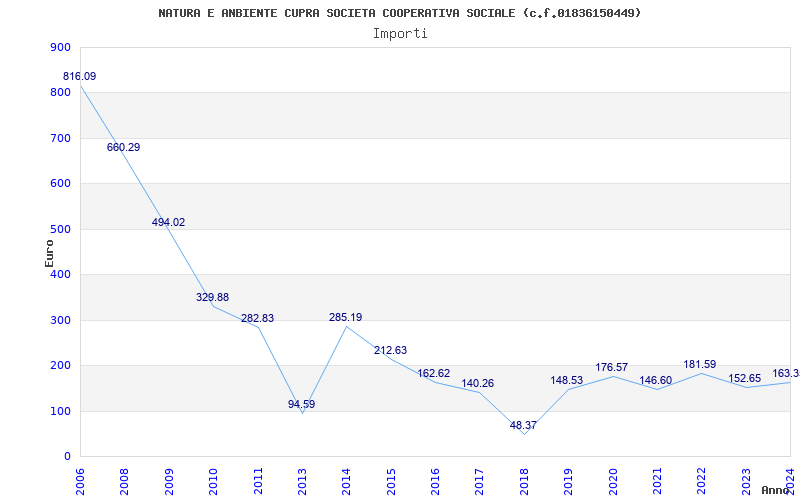Click the 2008 year label

(x=124, y=481)
